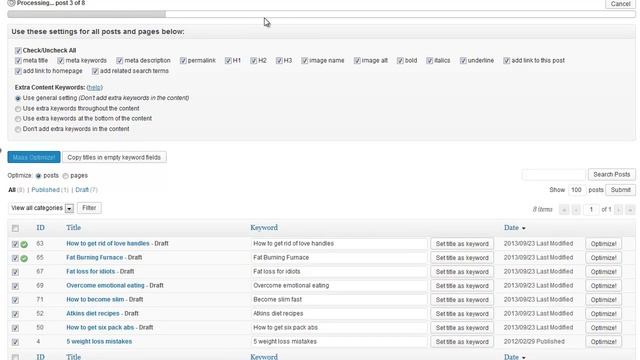Image resolution: width=640 pixels, height=360 pixels.
Task: Optimize 5 weight loss mistakes post
Action: [603, 342]
